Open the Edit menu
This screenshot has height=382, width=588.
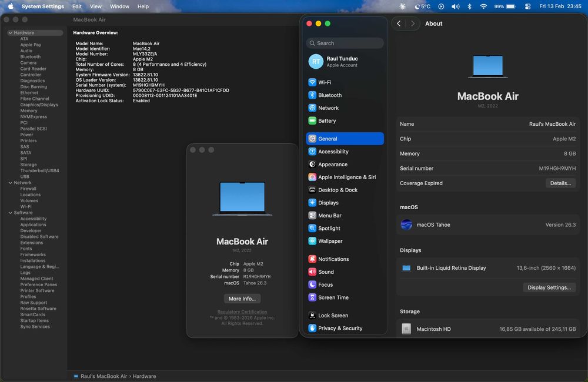coord(77,6)
